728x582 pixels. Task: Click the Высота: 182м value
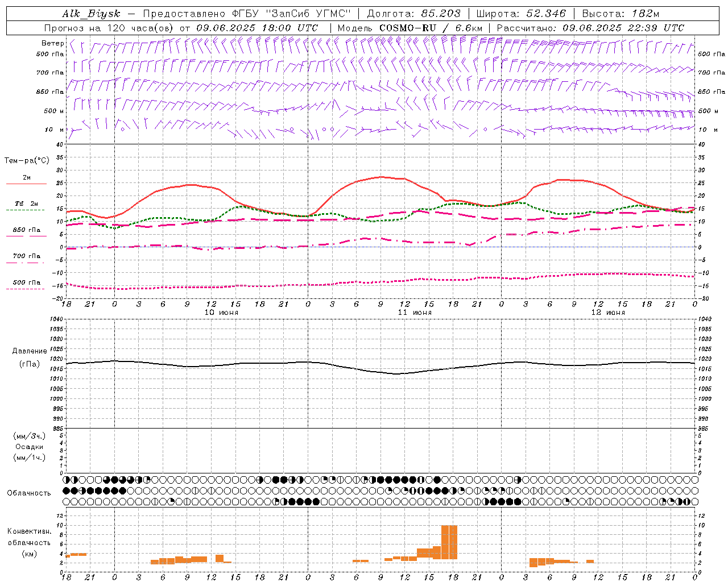click(x=621, y=14)
